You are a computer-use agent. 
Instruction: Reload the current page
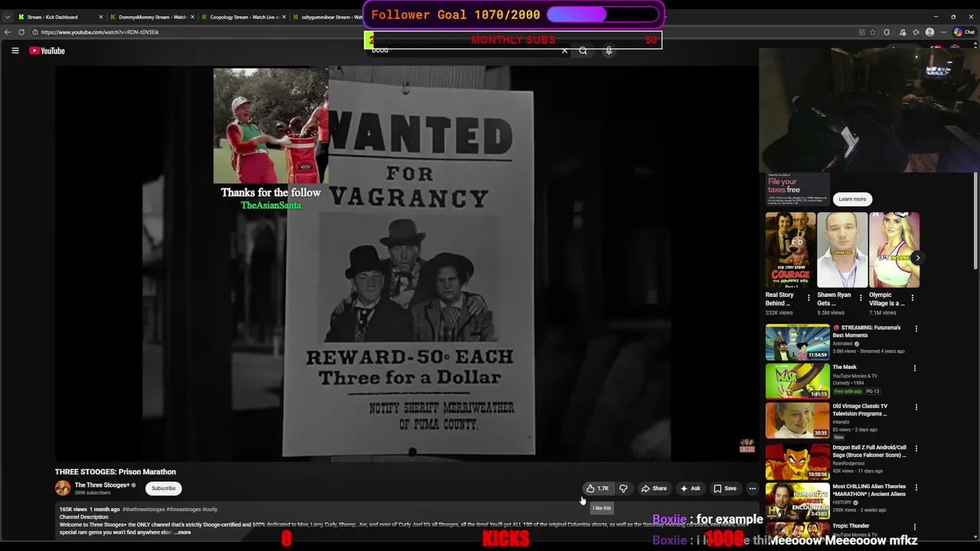[21, 32]
